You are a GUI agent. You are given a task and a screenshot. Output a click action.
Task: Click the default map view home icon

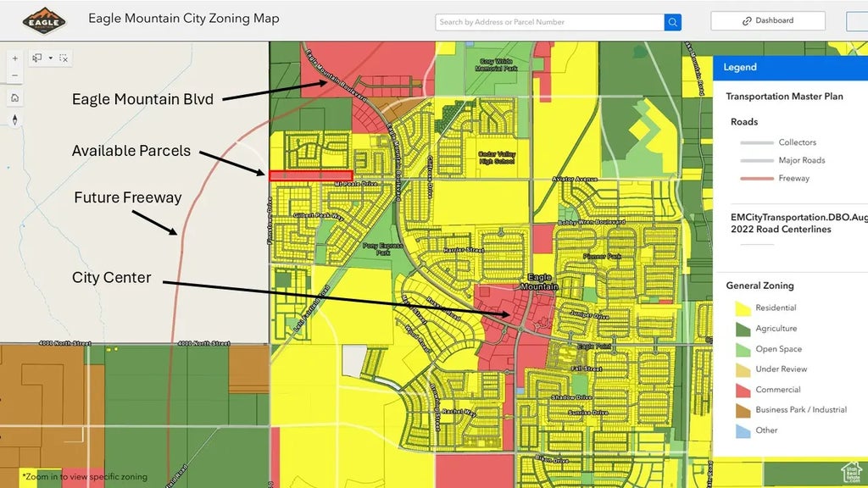click(14, 97)
